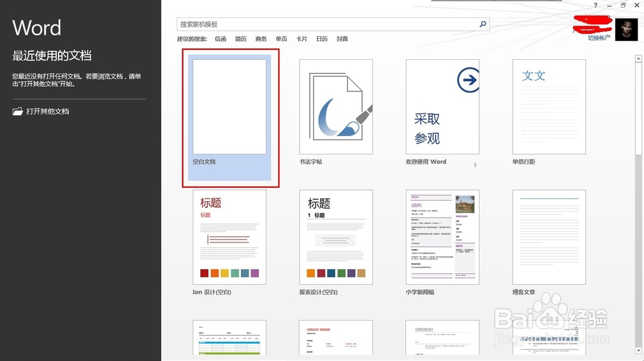Screen dimensions: 644x361
Task: Search suggested term 封面
Action: [342, 39]
